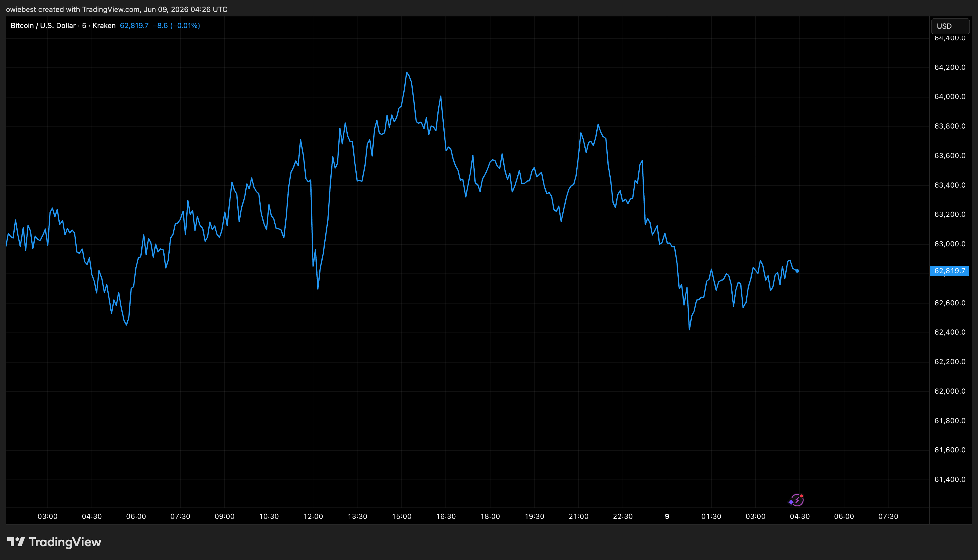
Task: Click the last price value in legend
Action: [x=134, y=25]
